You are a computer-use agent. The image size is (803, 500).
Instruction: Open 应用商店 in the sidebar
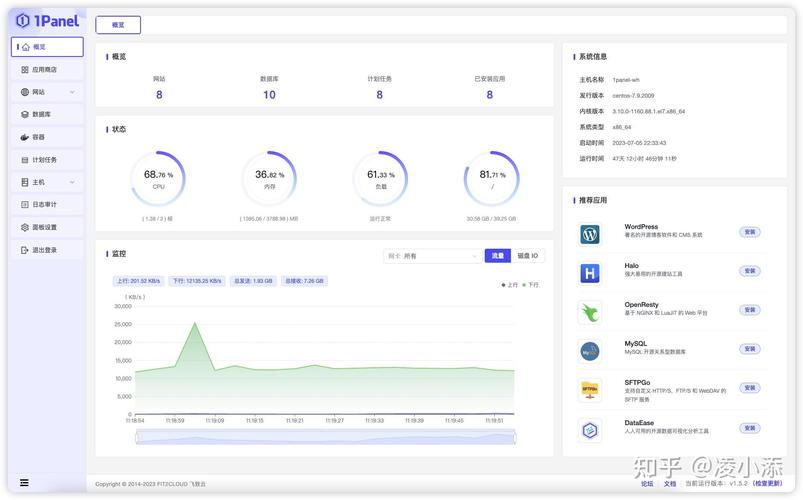[47, 70]
